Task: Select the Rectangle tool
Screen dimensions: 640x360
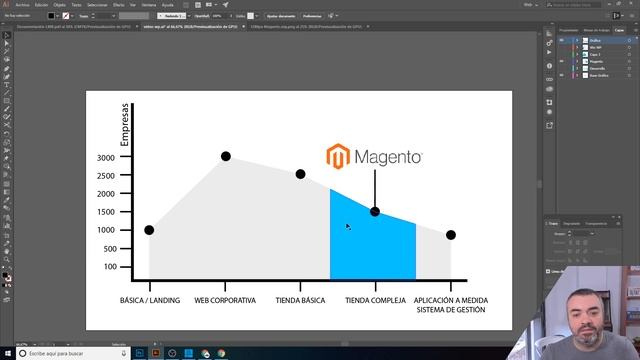Action: click(x=7, y=101)
